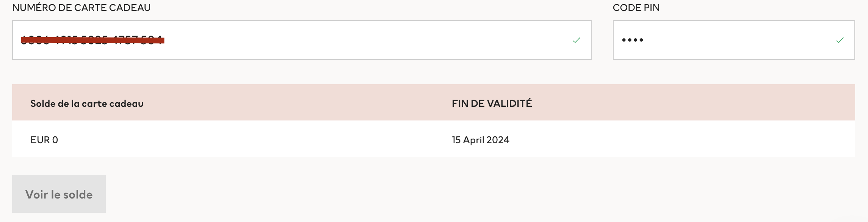Select the 15 April 2024 expiry date

point(480,140)
